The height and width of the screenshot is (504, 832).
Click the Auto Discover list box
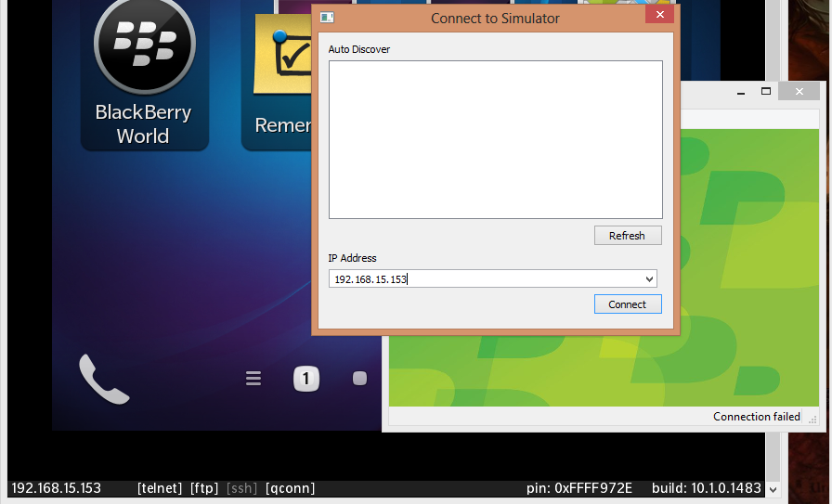pos(496,139)
